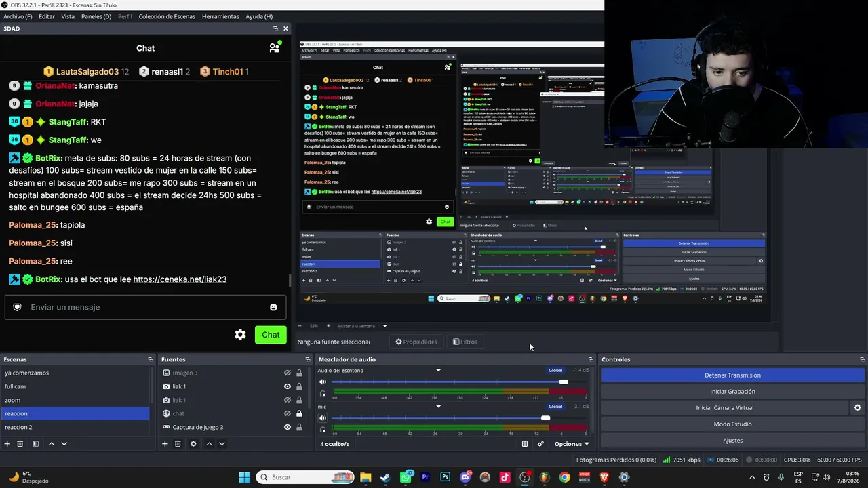Screen dimensions: 868x488
Task: Open advanced audio properties gears icon
Action: pyautogui.click(x=540, y=444)
